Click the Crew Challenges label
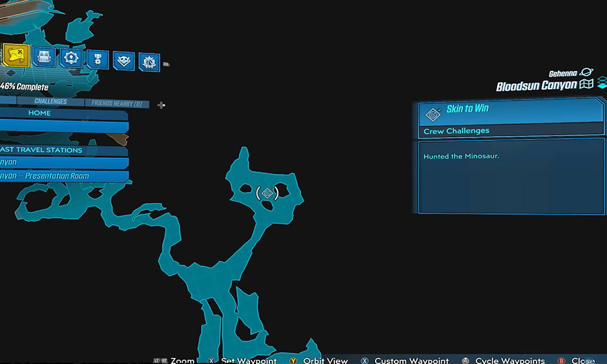 point(456,131)
